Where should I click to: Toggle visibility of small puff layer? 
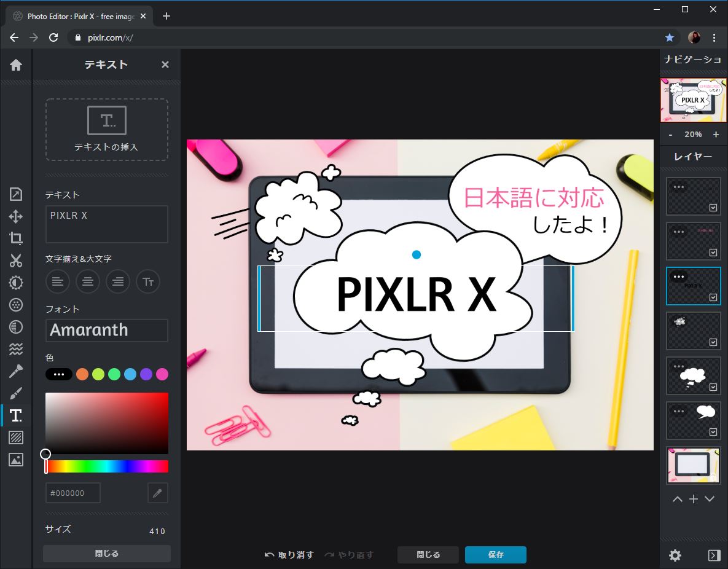coord(713,342)
